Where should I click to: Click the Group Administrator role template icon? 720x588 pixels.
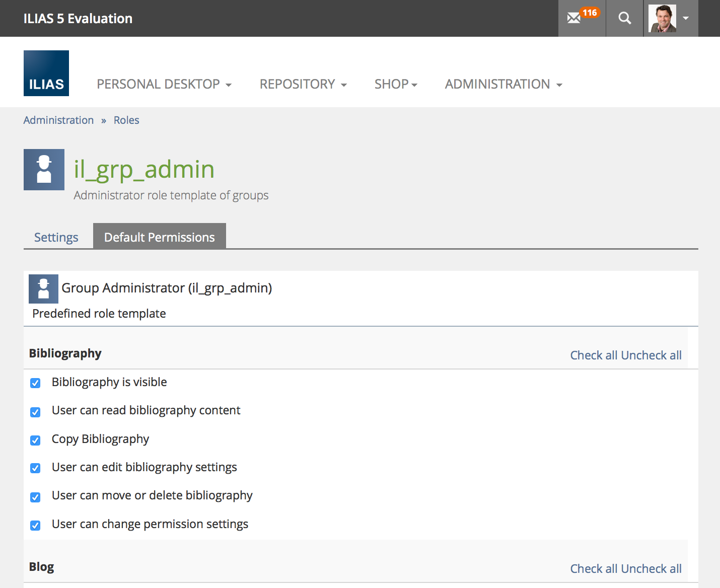coord(43,289)
